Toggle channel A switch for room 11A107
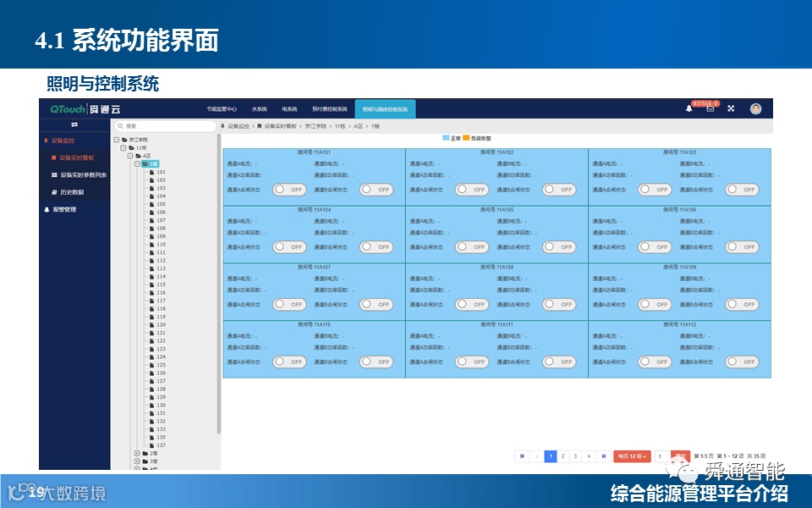Image resolution: width=812 pixels, height=508 pixels. 289,304
